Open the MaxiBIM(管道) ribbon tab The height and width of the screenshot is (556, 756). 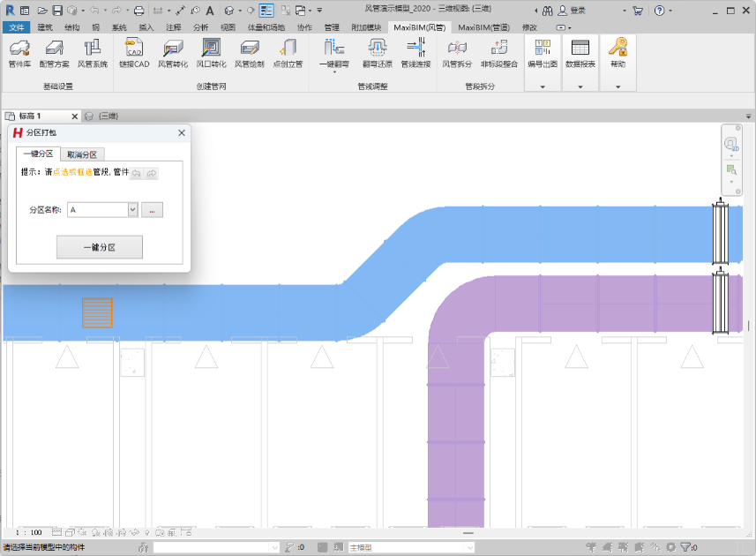point(483,27)
